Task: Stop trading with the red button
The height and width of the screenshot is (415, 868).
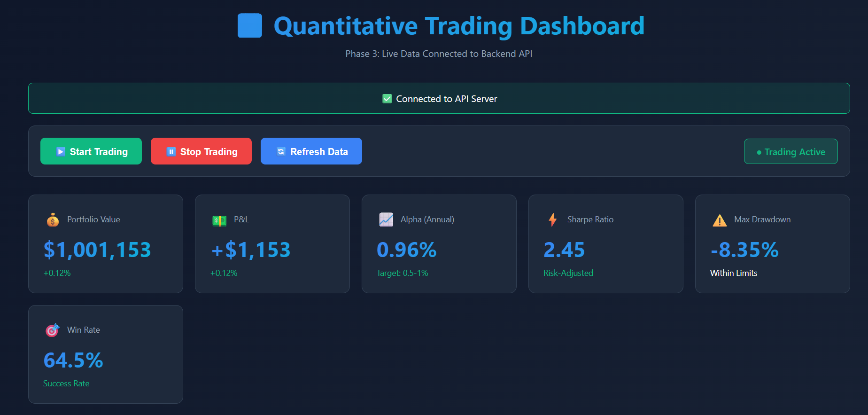Action: (201, 151)
